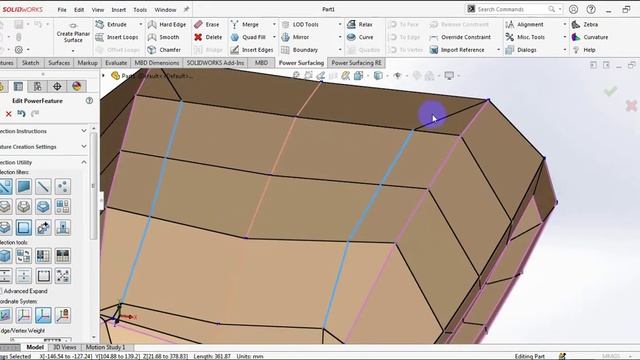Screen dimensions: 640x360
Task: Open the Alignment tools
Action: (524, 24)
